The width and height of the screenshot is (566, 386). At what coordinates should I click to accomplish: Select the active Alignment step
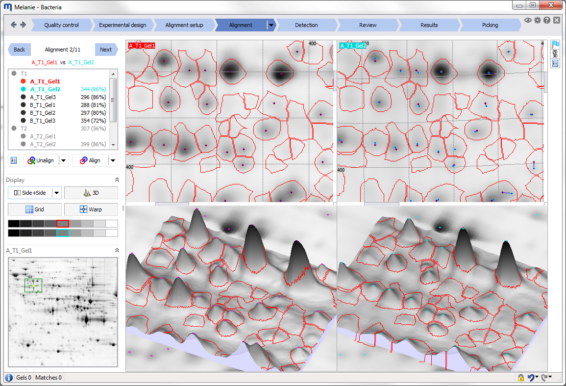240,25
